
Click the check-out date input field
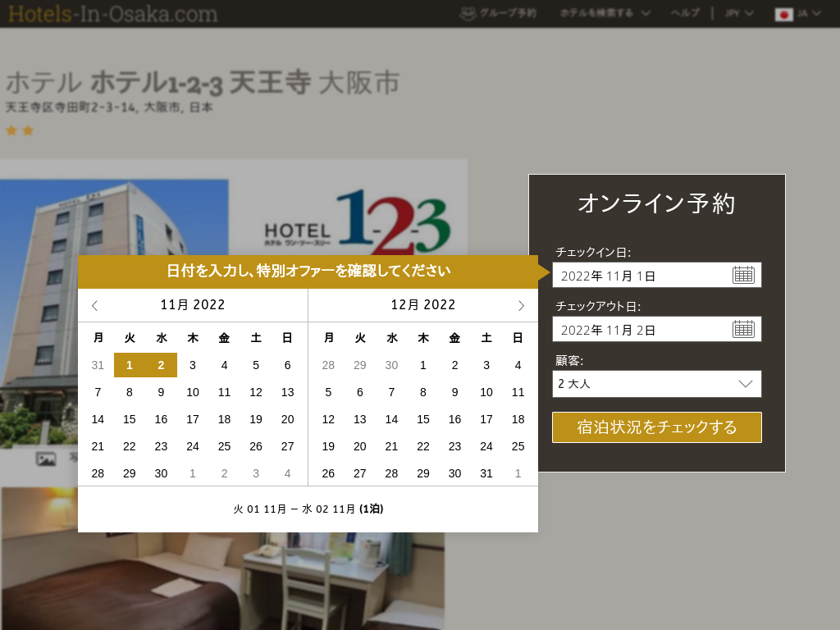(657, 329)
